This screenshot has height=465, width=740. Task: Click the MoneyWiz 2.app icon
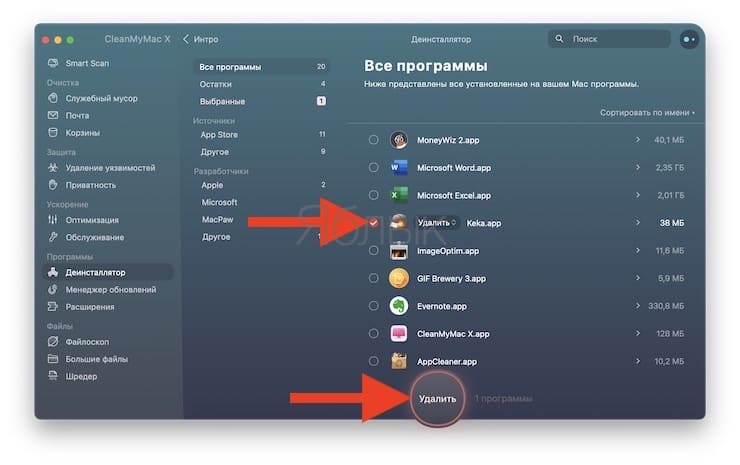click(399, 140)
